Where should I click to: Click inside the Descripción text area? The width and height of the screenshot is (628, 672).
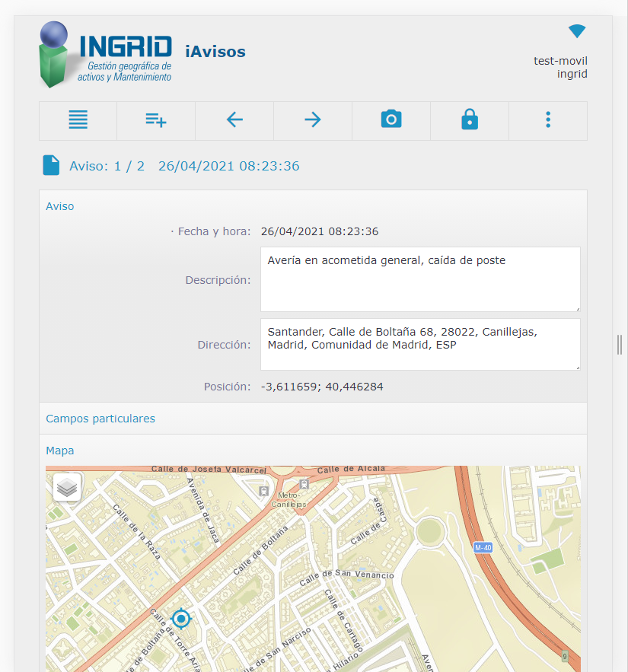[420, 279]
